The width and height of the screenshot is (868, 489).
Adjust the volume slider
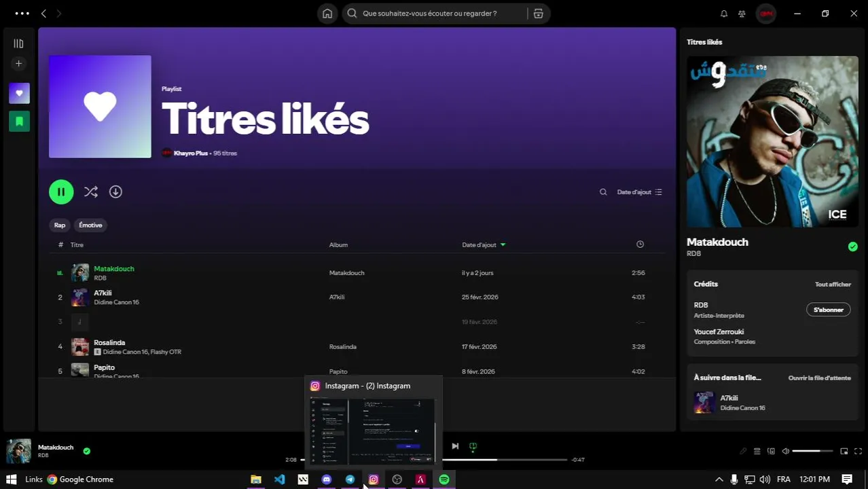(812, 452)
